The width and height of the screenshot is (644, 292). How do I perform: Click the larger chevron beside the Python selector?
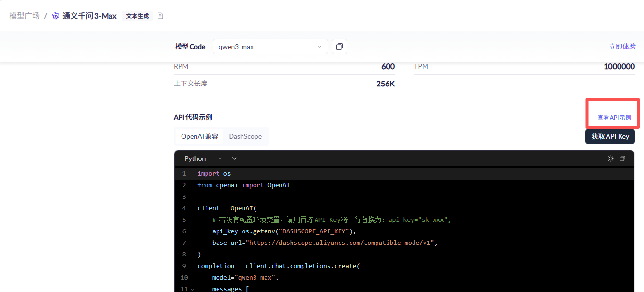pos(235,158)
